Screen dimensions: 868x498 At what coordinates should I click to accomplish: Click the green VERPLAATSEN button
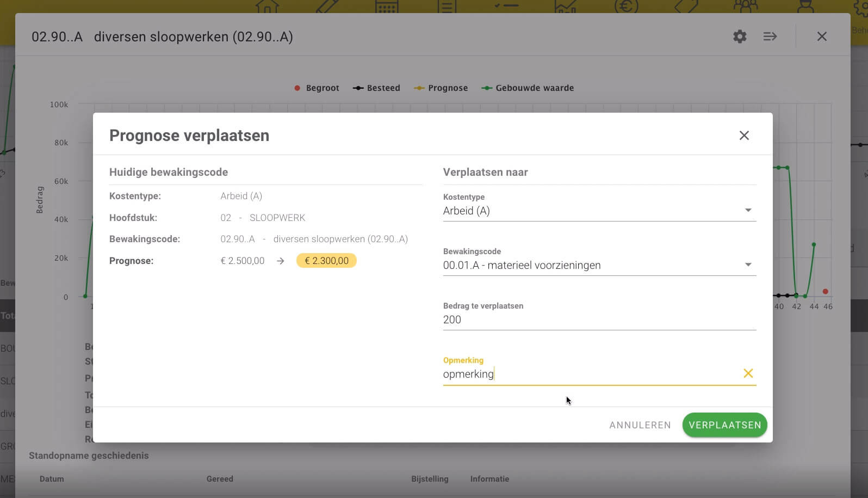click(x=724, y=425)
